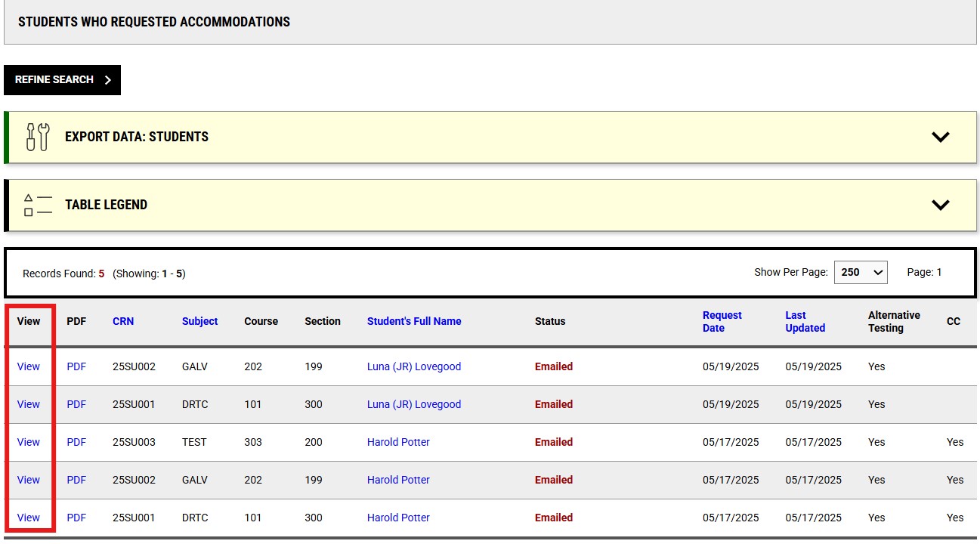Open PDF for Luna Lovegood GALV 202 row
Image resolution: width=980 pixels, height=544 pixels.
[x=76, y=366]
